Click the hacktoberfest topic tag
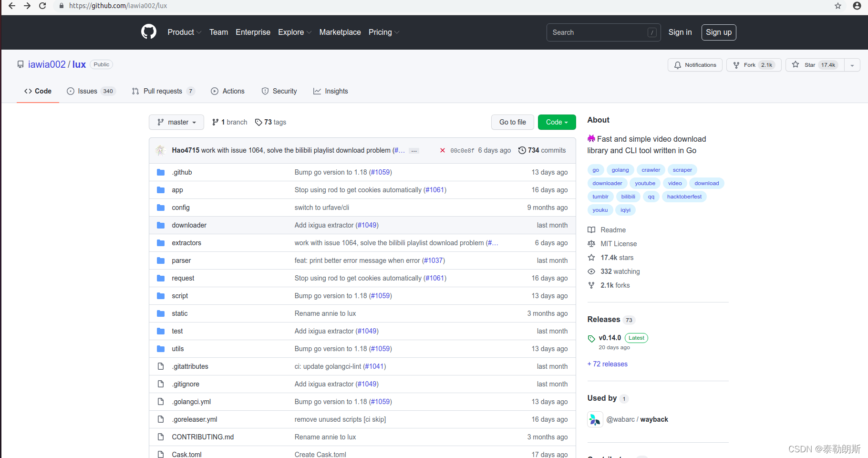The image size is (868, 458). pyautogui.click(x=684, y=197)
